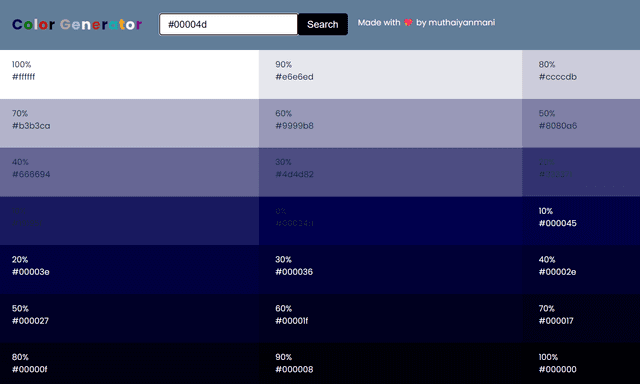Select the #000036 color swatch
Viewport: 640px width, 384px height.
point(390,269)
